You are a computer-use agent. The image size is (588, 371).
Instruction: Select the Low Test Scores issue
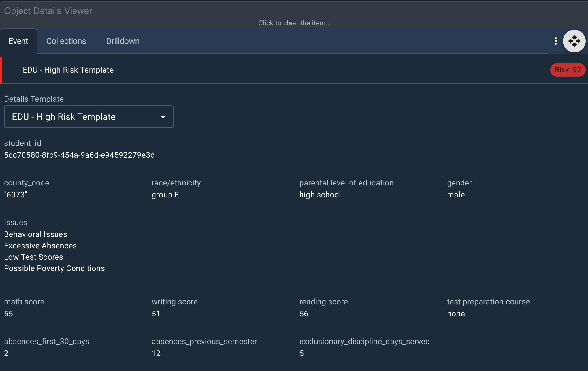33,257
